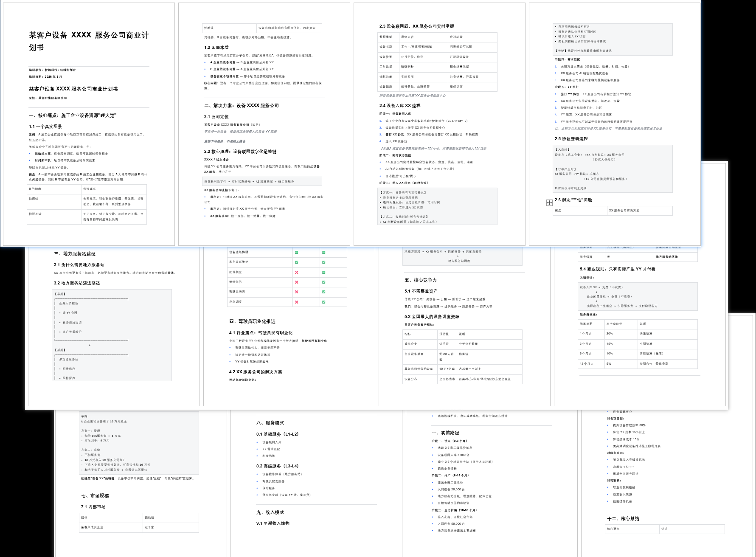Click the red X in the 维修保养 row
Image resolution: width=756 pixels, height=557 pixels.
[296, 282]
